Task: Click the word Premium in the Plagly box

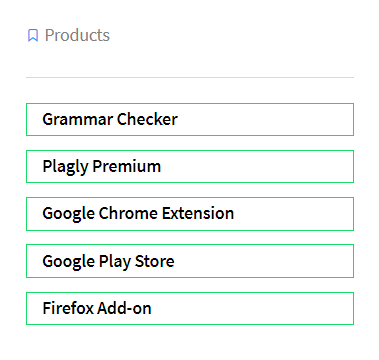Action: (127, 166)
